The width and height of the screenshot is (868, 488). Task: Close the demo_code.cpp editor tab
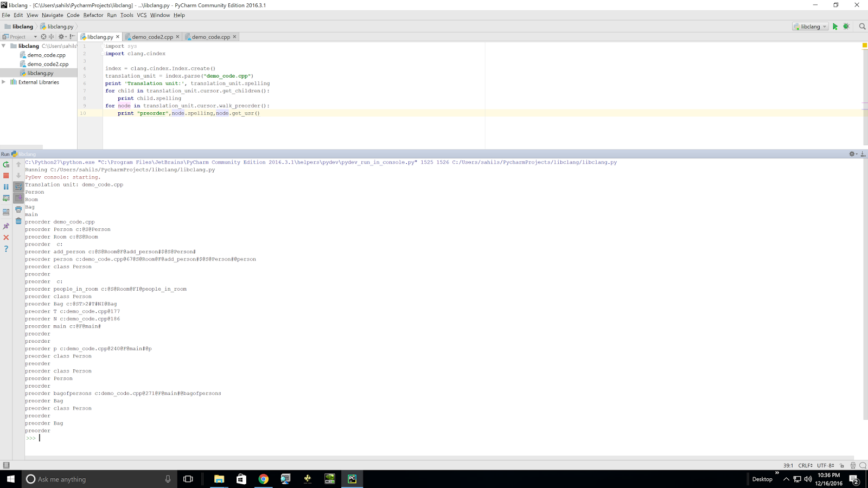click(x=234, y=37)
